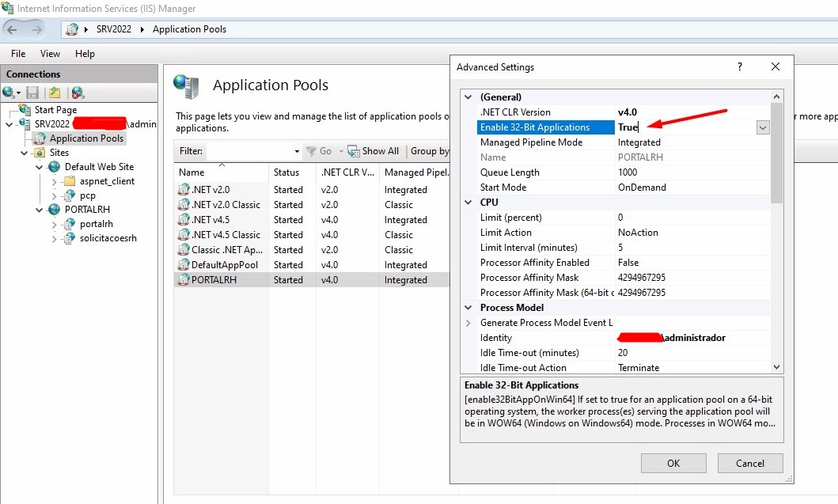Open the File menu

pos(18,54)
